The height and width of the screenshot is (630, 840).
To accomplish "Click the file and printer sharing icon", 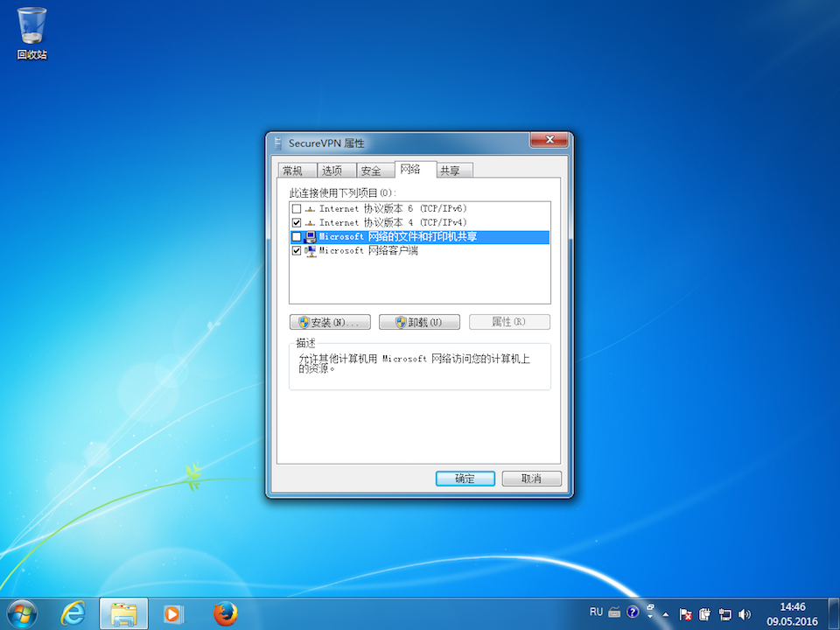I will [310, 237].
